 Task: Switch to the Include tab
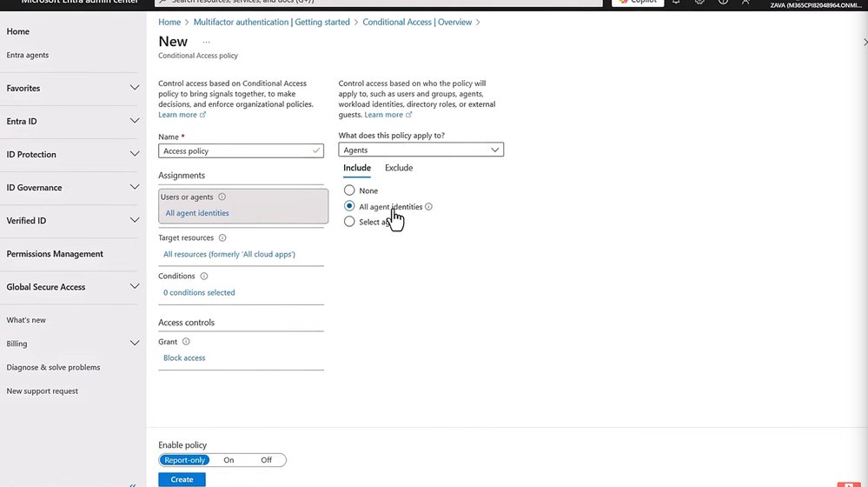(x=357, y=168)
